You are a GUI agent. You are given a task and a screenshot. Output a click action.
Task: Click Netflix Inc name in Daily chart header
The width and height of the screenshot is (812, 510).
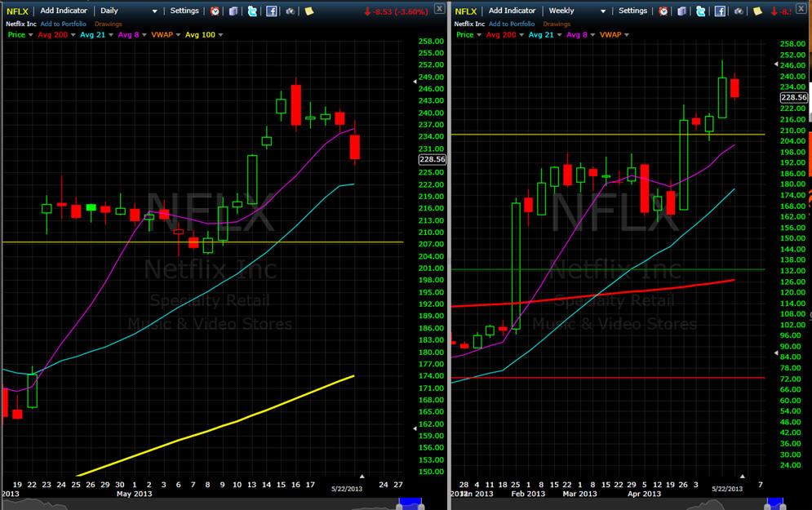tap(21, 24)
